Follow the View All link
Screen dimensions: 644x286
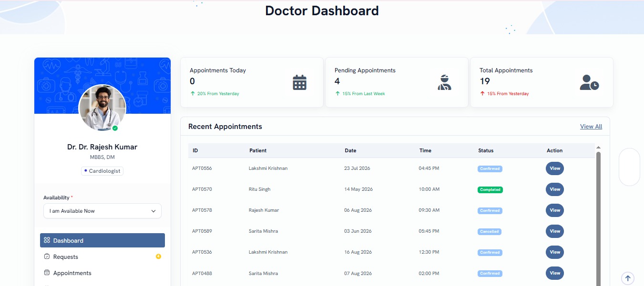(x=591, y=127)
